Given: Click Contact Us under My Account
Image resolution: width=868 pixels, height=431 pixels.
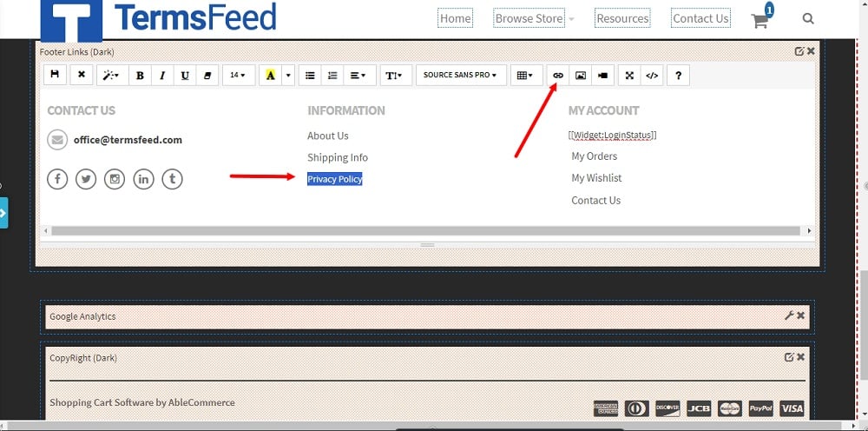Looking at the screenshot, I should coord(595,201).
